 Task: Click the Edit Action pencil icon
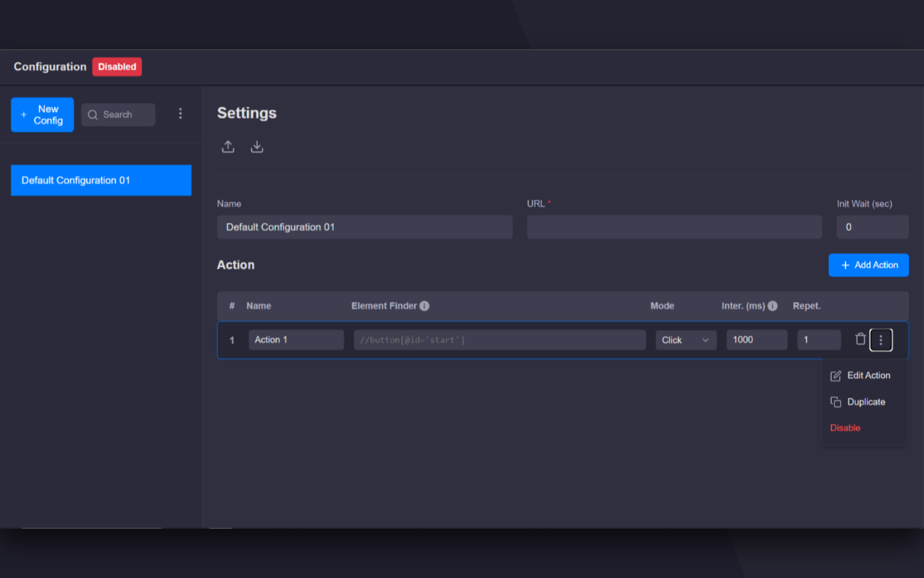(835, 375)
